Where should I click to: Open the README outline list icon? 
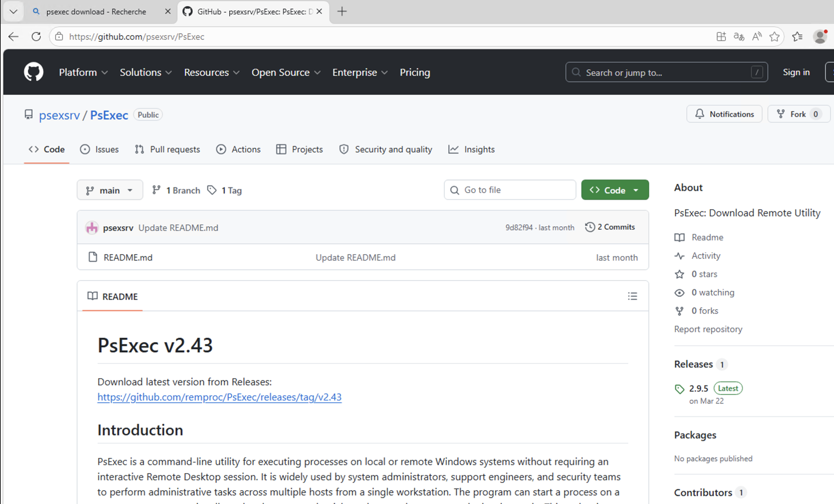click(632, 296)
